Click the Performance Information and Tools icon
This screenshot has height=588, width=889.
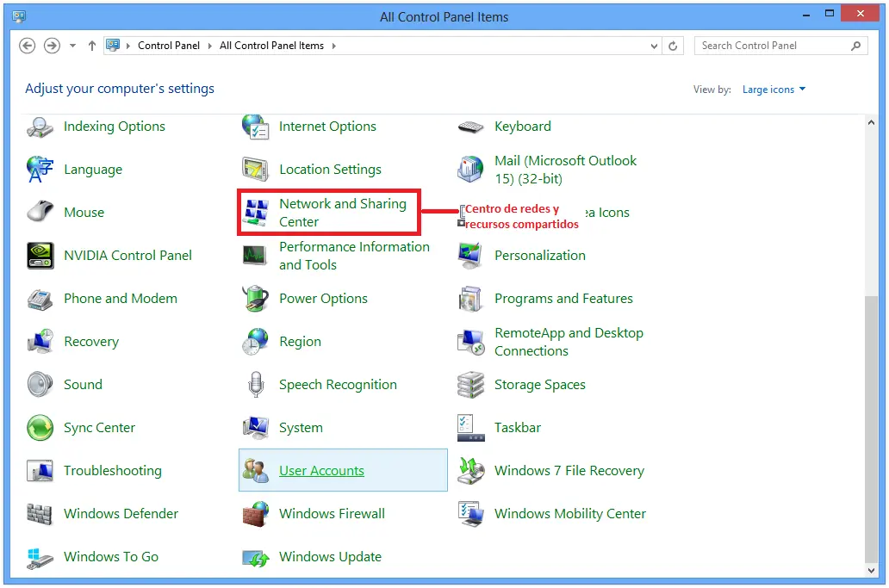coord(255,256)
